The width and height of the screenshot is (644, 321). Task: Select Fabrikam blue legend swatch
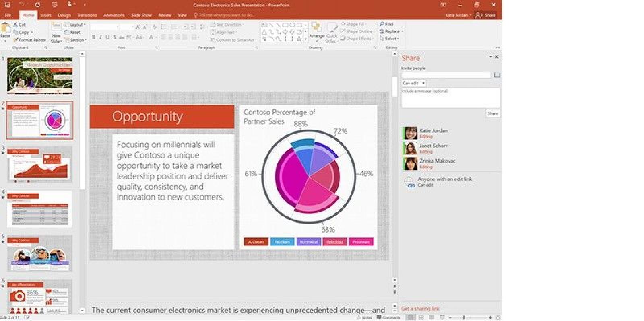pos(282,242)
